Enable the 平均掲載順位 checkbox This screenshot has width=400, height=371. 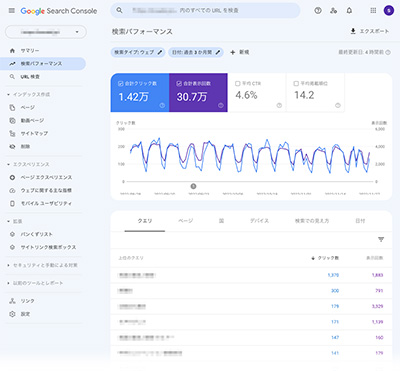296,83
